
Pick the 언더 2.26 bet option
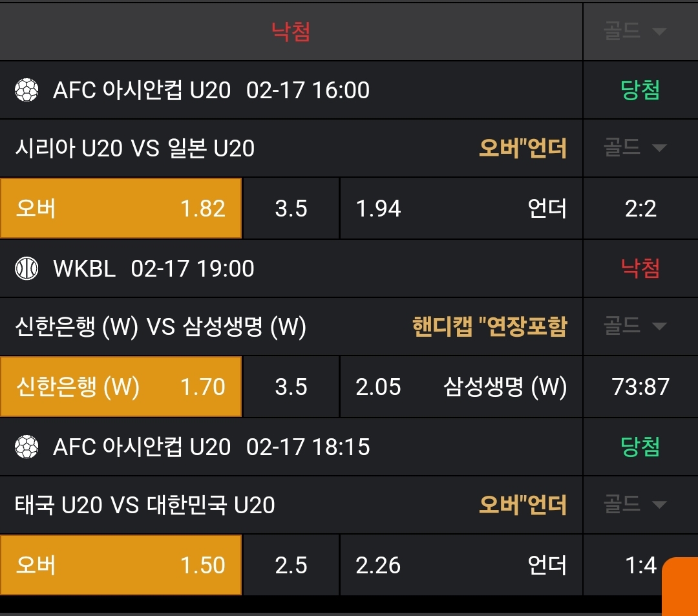461,566
